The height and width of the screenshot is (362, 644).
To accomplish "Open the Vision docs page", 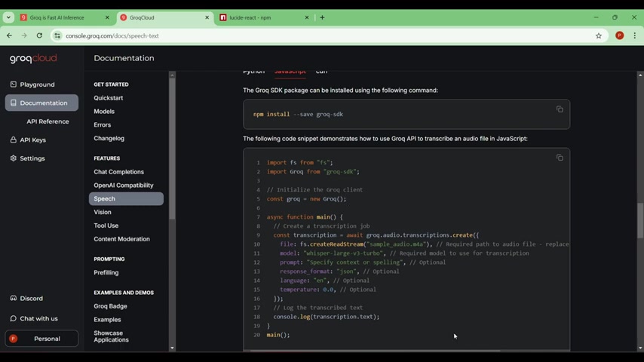I will pos(103,212).
